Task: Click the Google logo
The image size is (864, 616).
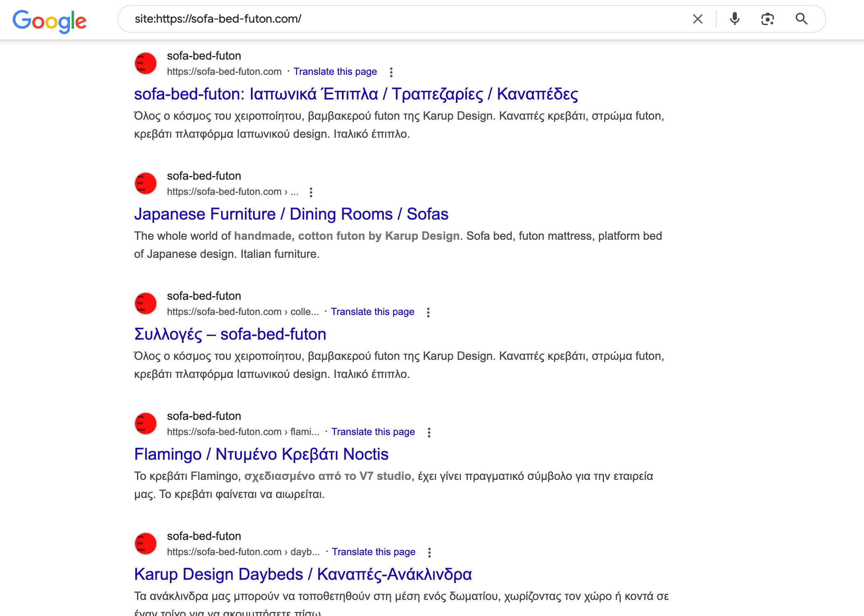Action: (49, 21)
